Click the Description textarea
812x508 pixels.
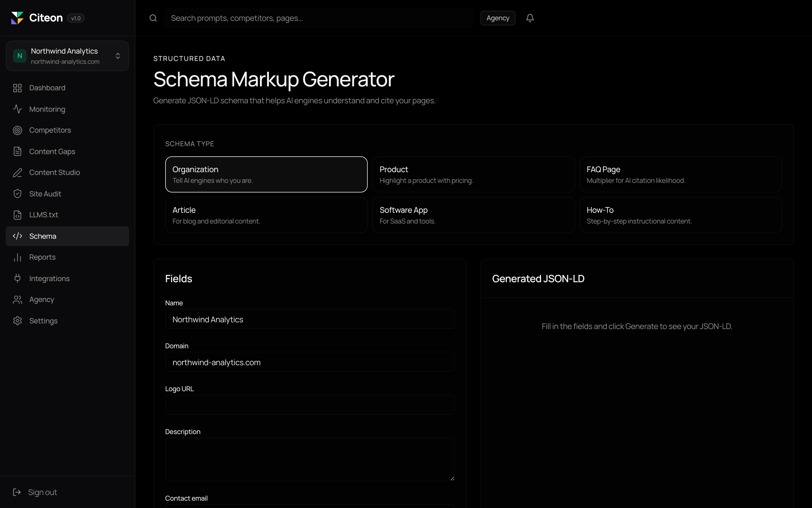(x=310, y=459)
